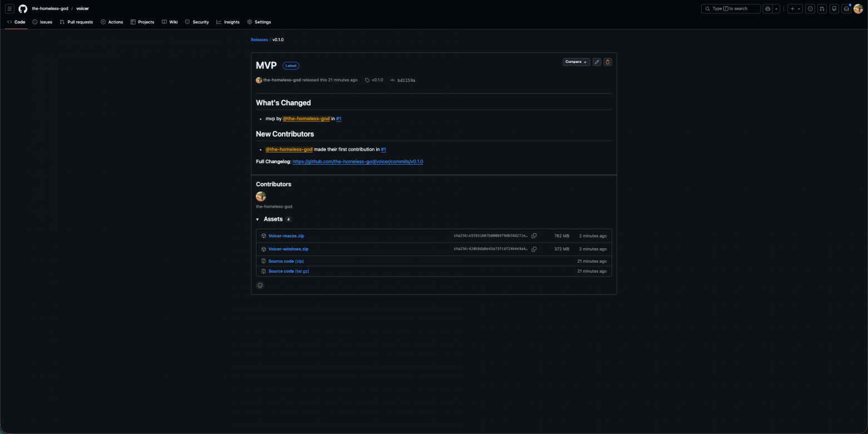
Task: Open user profile avatar menu
Action: pyautogui.click(x=858, y=9)
